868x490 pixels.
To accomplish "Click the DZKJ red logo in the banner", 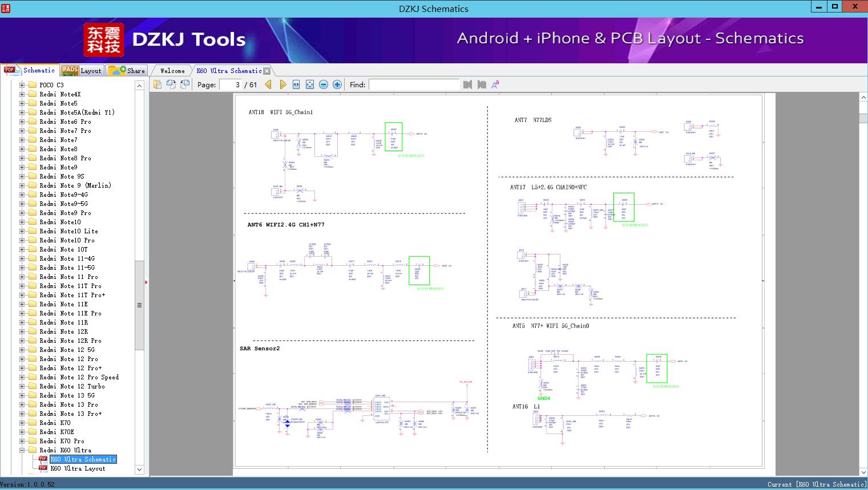I will coord(104,40).
